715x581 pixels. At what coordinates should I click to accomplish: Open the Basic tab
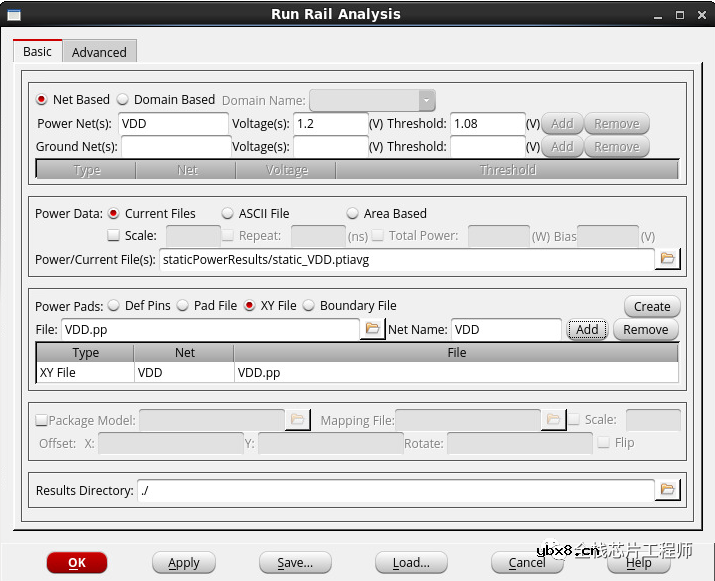point(37,51)
